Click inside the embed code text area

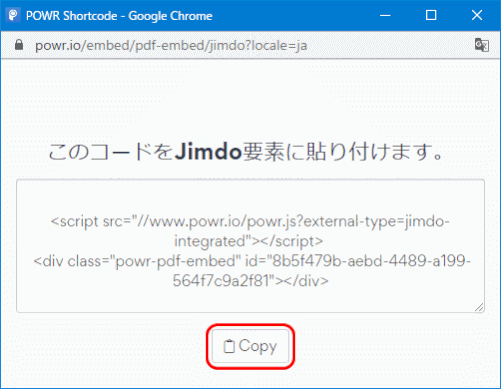click(250, 246)
